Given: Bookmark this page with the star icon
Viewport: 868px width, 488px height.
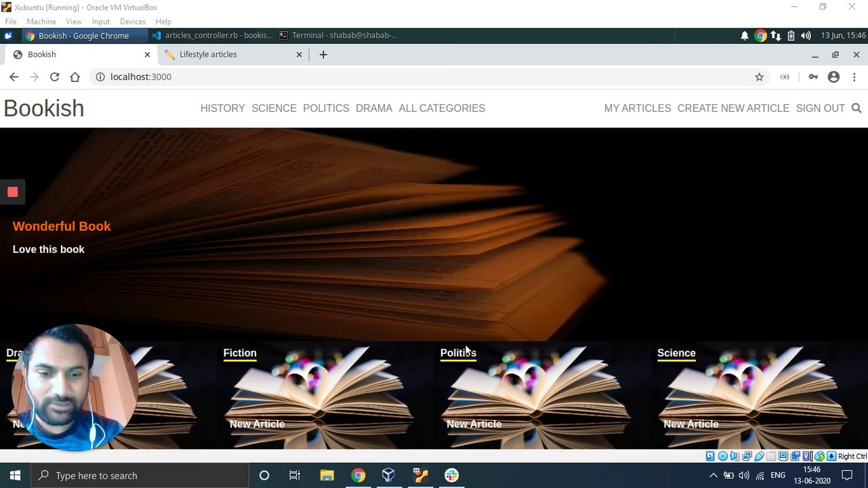Looking at the screenshot, I should (x=760, y=77).
